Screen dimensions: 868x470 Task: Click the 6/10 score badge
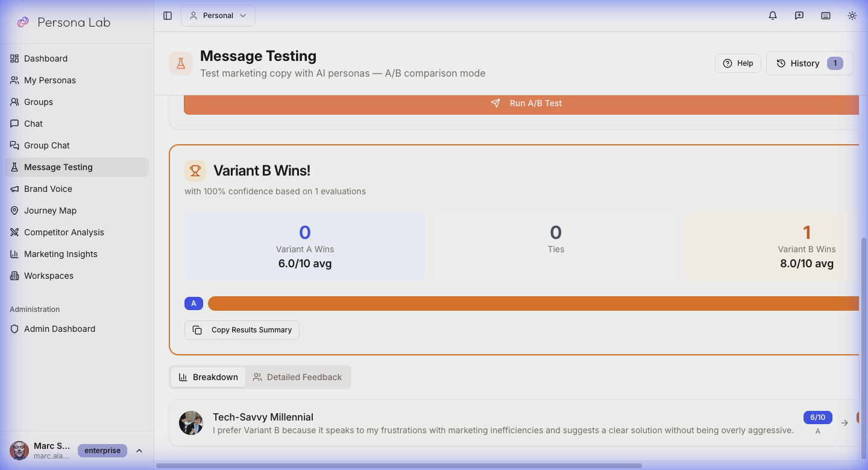[x=818, y=418]
